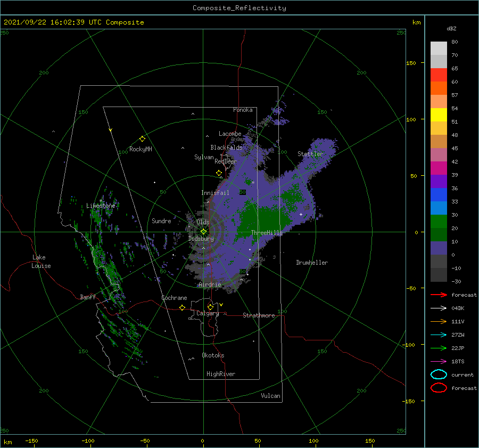Click the Innisfail label
Viewport: 479px width, 448px height.
click(215, 193)
